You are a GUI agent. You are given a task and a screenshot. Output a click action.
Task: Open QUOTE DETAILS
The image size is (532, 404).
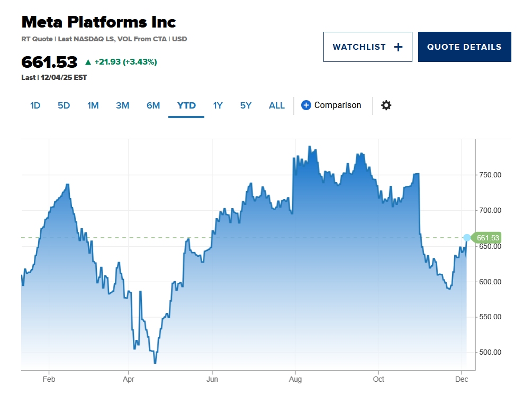click(464, 47)
